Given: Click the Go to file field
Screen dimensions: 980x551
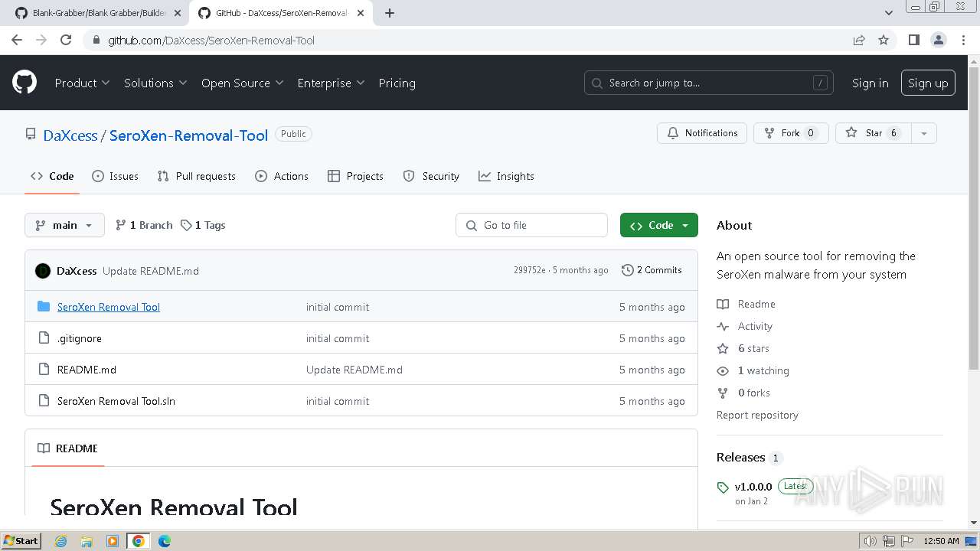Looking at the screenshot, I should coord(532,225).
